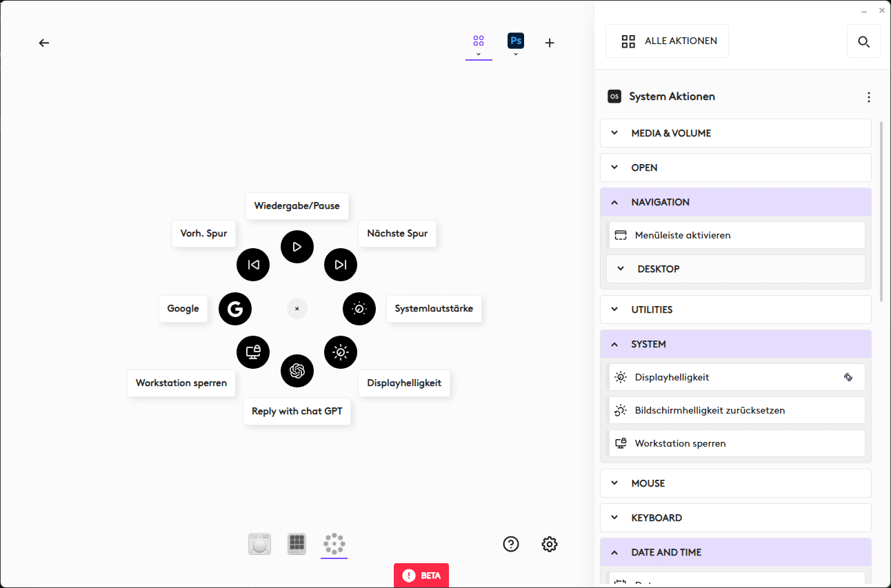The width and height of the screenshot is (891, 588).
Task: Click the next track icon in ring
Action: click(x=341, y=265)
